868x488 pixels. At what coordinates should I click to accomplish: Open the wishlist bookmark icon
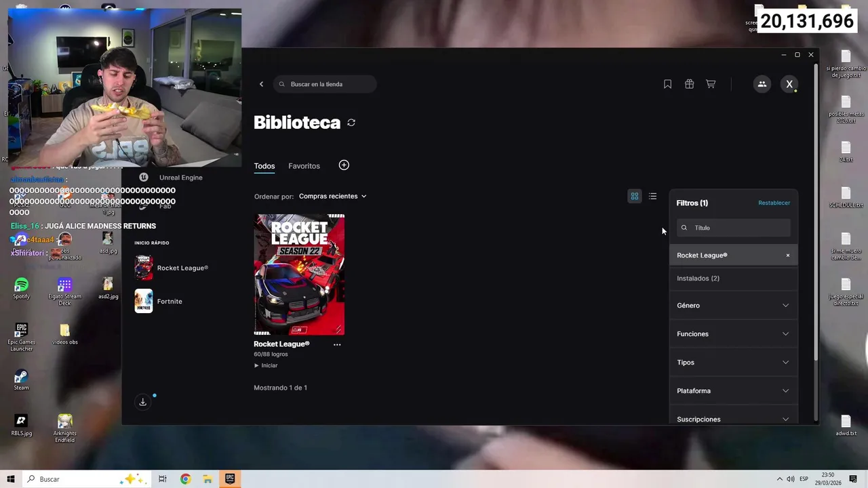coord(667,84)
